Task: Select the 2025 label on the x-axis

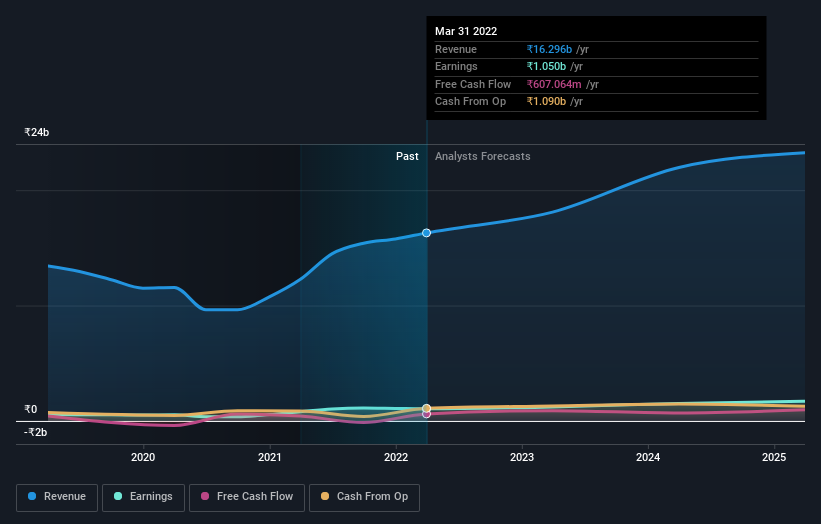Action: tap(774, 458)
